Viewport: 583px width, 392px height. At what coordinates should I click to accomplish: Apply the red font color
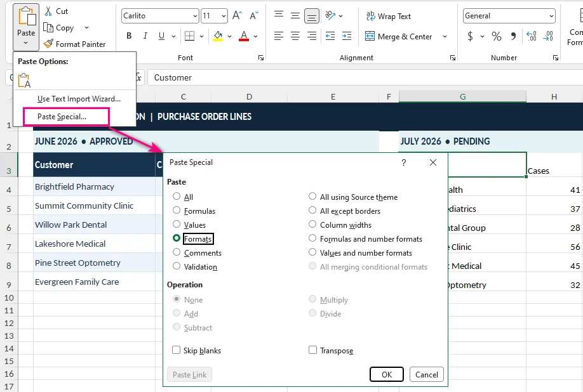pyautogui.click(x=244, y=36)
